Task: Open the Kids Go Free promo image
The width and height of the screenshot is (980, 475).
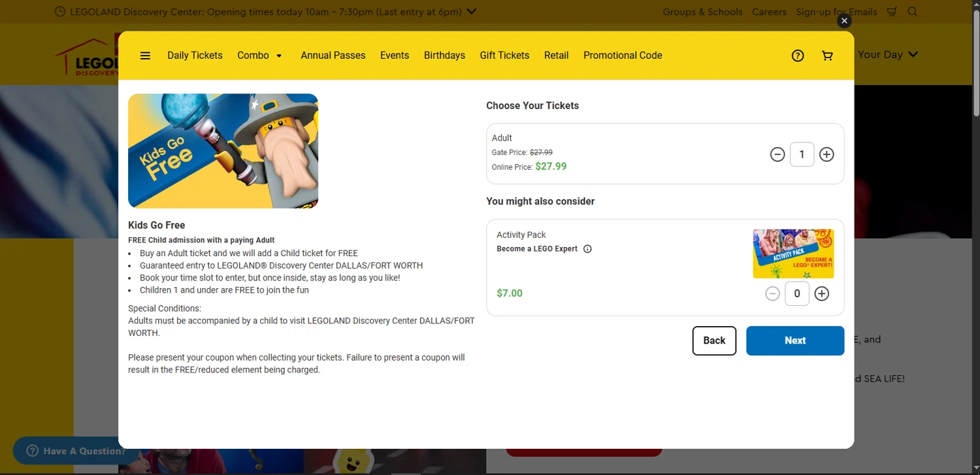Action: click(x=223, y=151)
